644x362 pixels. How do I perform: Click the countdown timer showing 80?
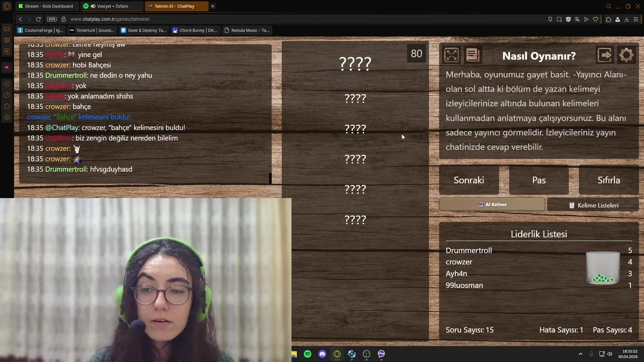[x=417, y=54]
